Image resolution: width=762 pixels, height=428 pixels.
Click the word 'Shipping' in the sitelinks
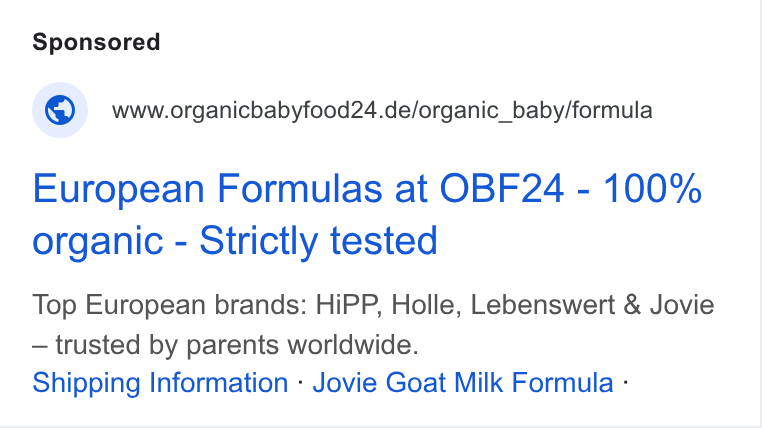(x=87, y=383)
